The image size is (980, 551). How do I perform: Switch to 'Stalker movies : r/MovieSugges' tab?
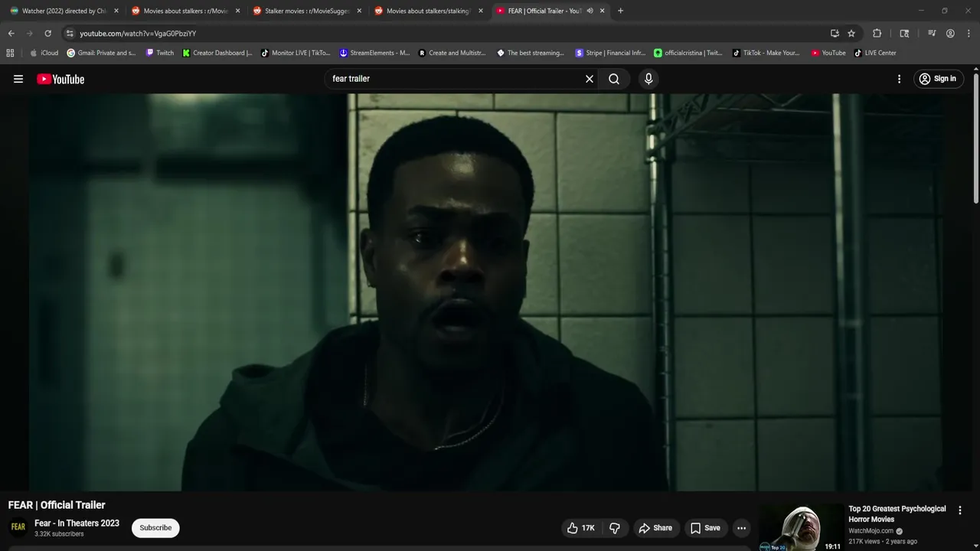coord(307,11)
